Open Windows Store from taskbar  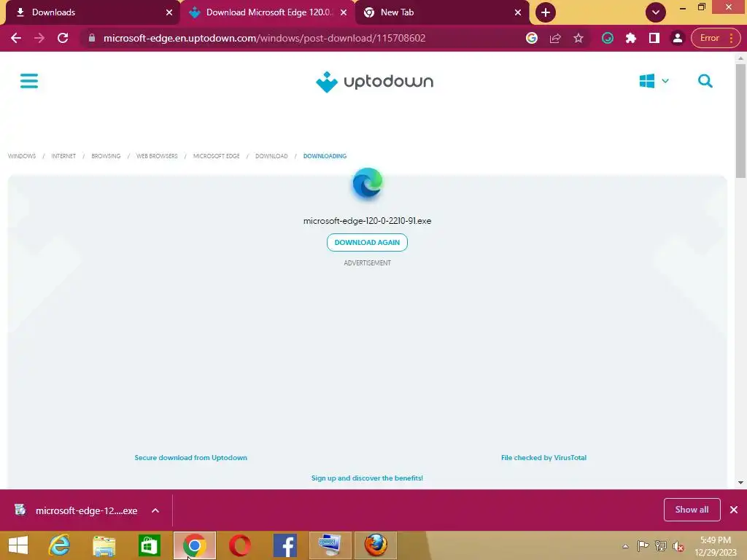pos(149,545)
